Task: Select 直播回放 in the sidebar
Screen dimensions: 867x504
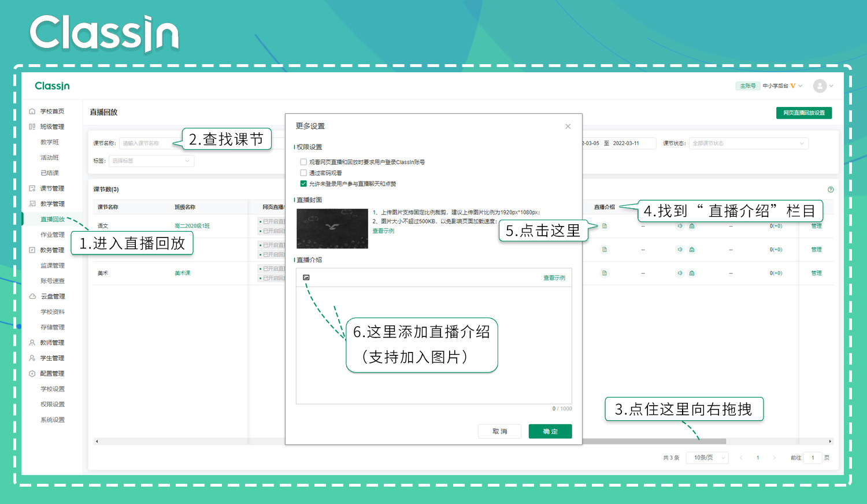Action: 53,219
